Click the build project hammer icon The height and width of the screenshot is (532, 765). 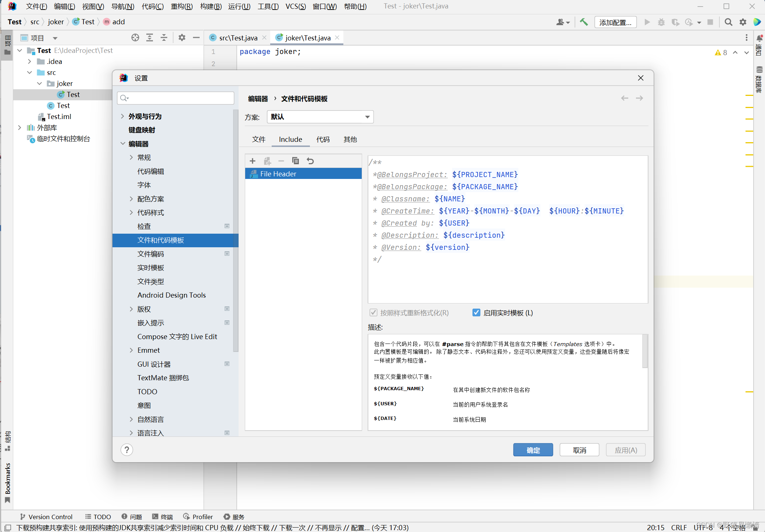point(584,22)
